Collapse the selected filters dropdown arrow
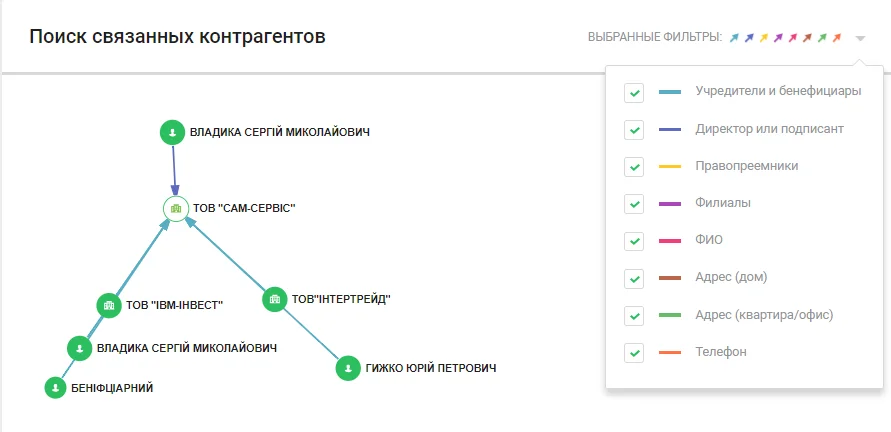Image resolution: width=891 pixels, height=432 pixels. (x=860, y=39)
